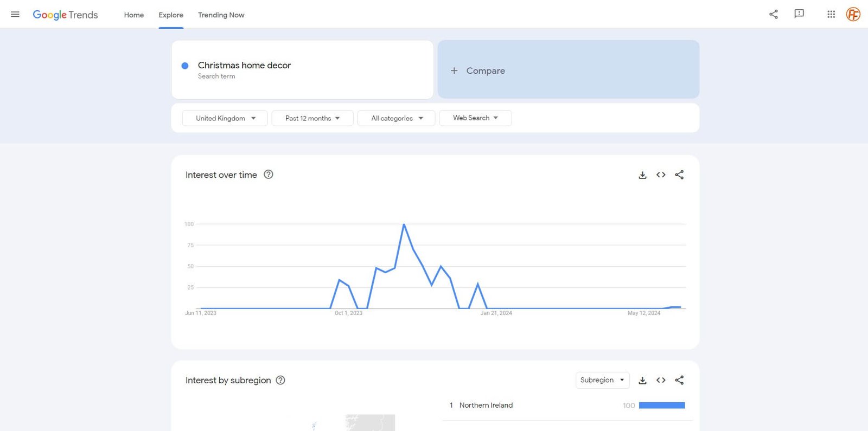The image size is (868, 431).
Task: Click the May 12, 2024 axis label
Action: pyautogui.click(x=644, y=313)
